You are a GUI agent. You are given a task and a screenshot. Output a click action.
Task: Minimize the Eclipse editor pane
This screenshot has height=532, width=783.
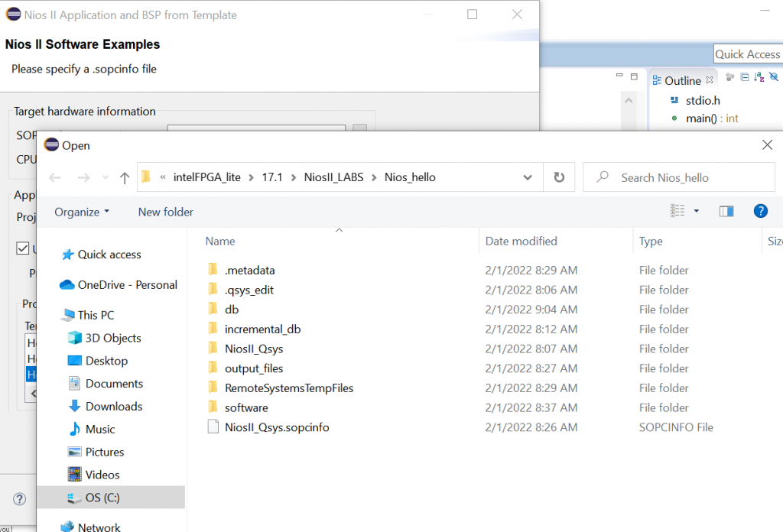coord(619,76)
